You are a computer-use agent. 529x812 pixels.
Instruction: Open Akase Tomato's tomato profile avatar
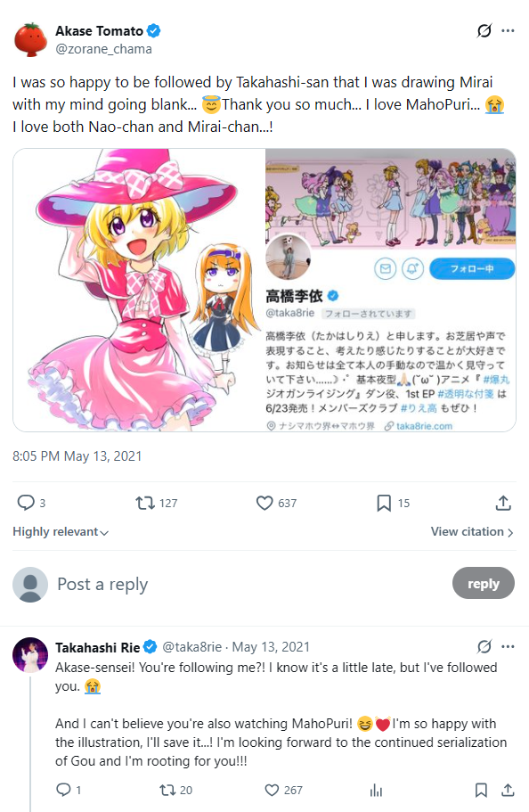[x=30, y=40]
